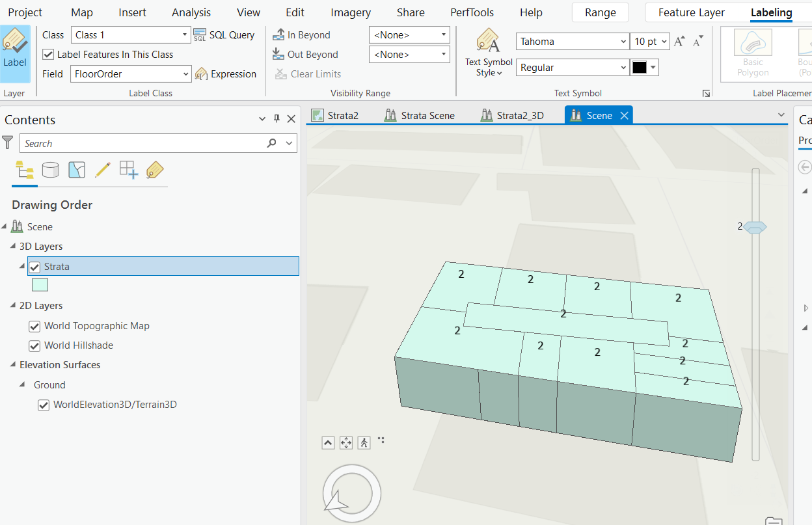Select the Label tool in the ribbon
The height and width of the screenshot is (525, 812).
(14, 52)
